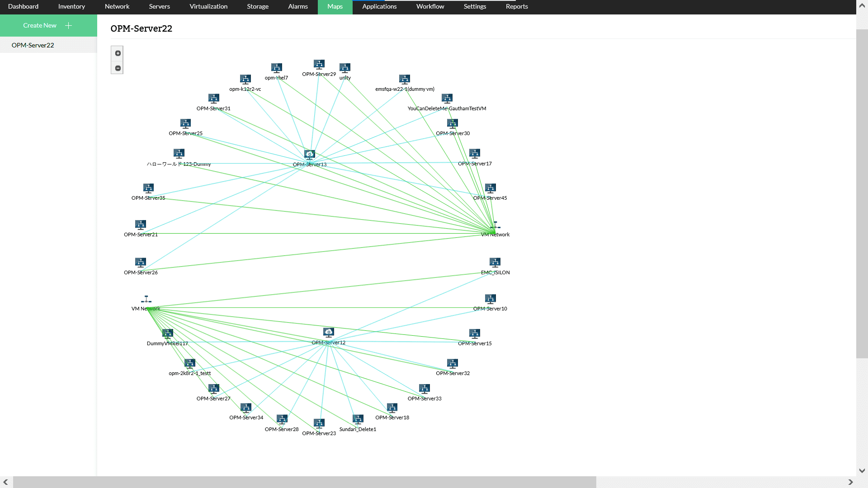Click the Sundari_Delete1 node icon
The width and height of the screenshot is (868, 488).
pyautogui.click(x=358, y=419)
